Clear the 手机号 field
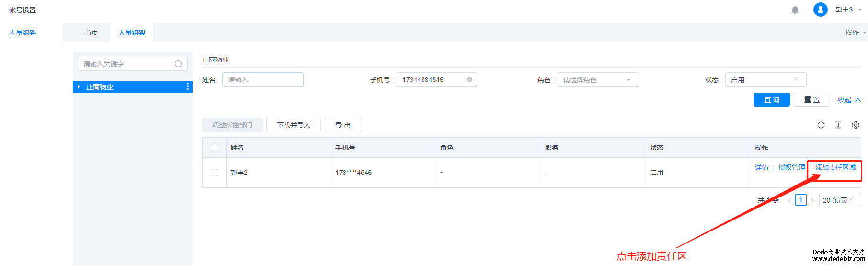This screenshot has height=266, width=868. click(x=469, y=80)
